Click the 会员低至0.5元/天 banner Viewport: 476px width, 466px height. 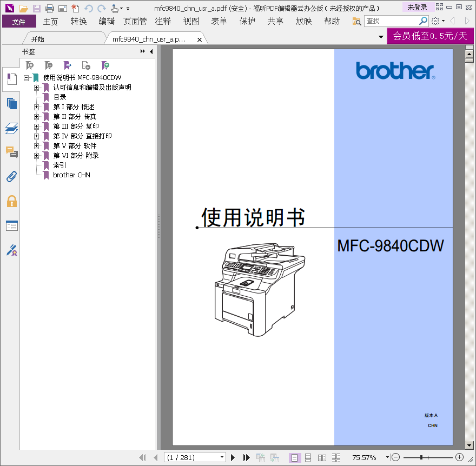click(x=430, y=36)
